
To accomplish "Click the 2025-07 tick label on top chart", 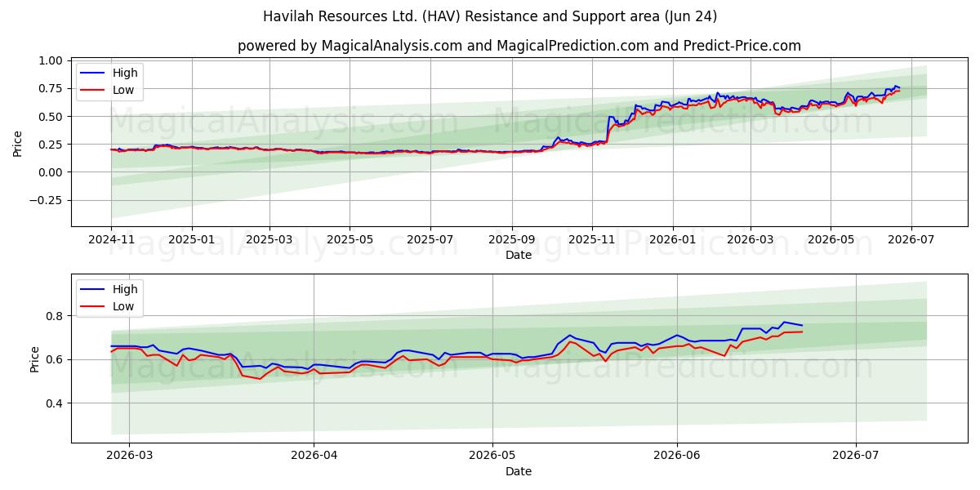I will point(430,240).
